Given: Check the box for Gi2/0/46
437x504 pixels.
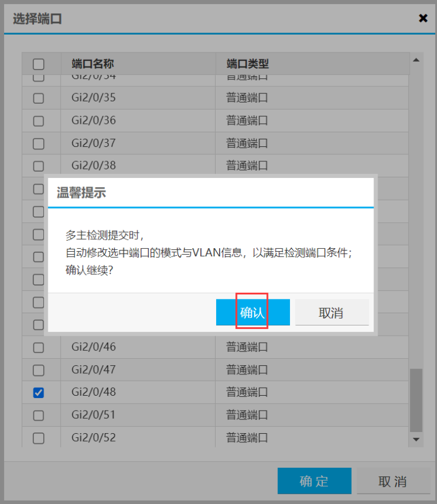Looking at the screenshot, I should [x=38, y=347].
